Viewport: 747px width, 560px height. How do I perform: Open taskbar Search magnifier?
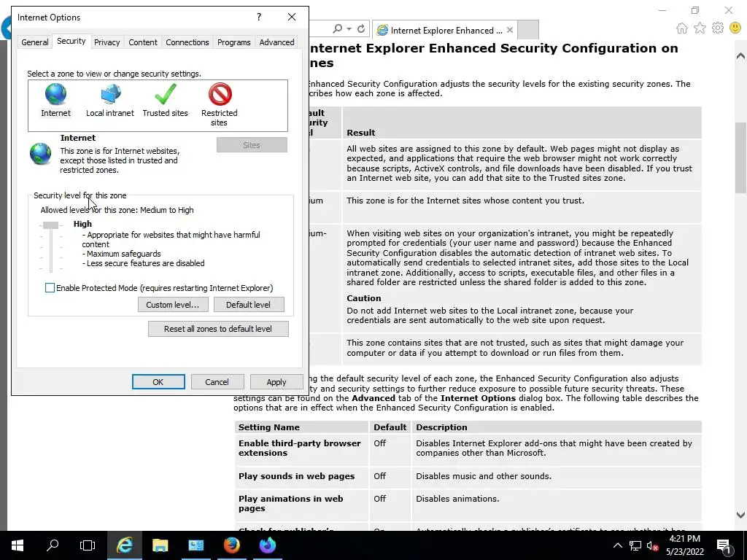coord(53,545)
